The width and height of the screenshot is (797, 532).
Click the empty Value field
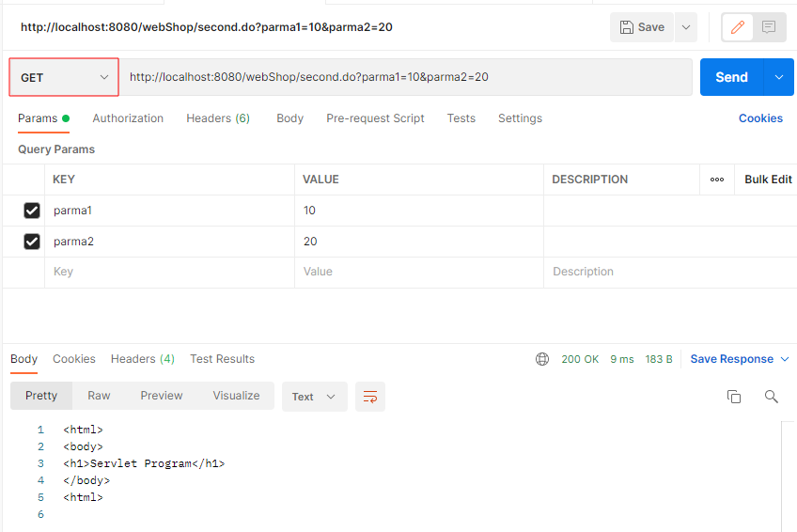tap(419, 272)
